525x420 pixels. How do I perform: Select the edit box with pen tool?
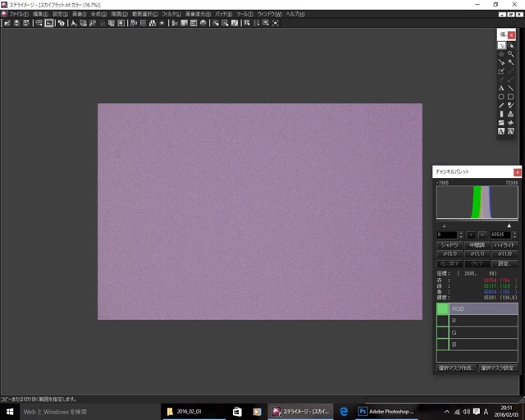point(501,71)
